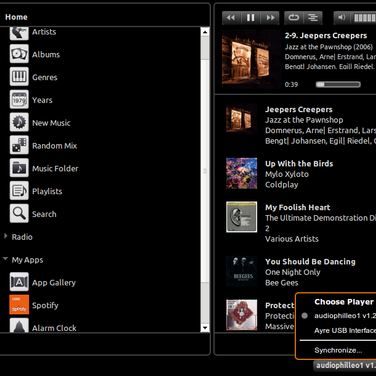Open the Genres text entry
The height and width of the screenshot is (376, 376).
(x=45, y=77)
